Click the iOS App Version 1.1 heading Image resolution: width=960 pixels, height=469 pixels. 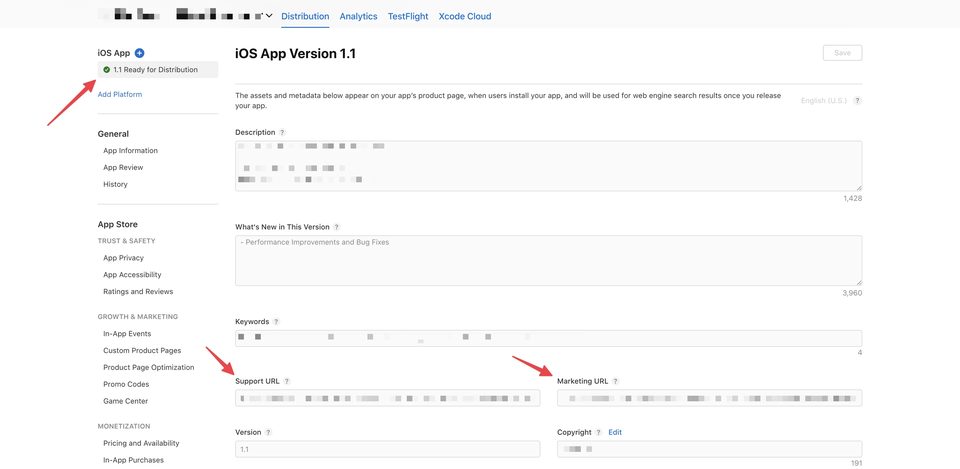[x=295, y=54]
